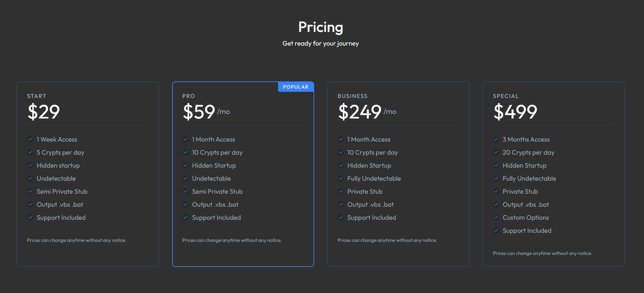This screenshot has height=293, width=644.
Task: Click Custom Options feature text
Action: 526,217
